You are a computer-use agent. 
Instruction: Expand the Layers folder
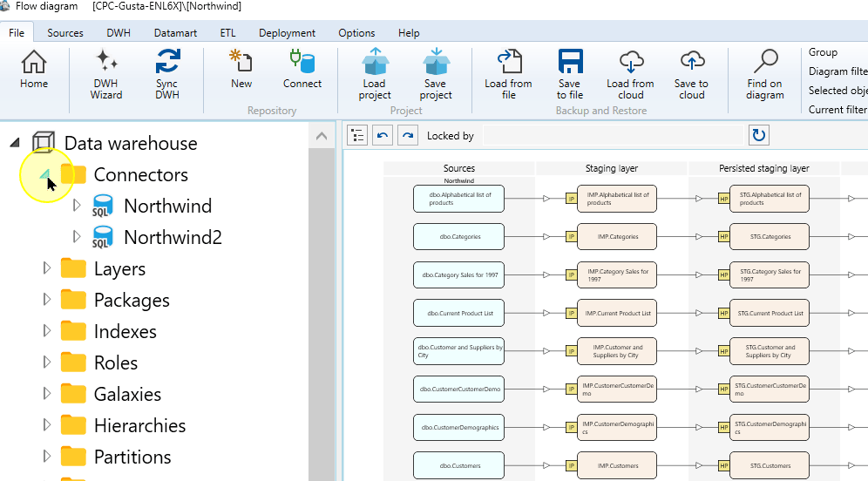tap(47, 268)
